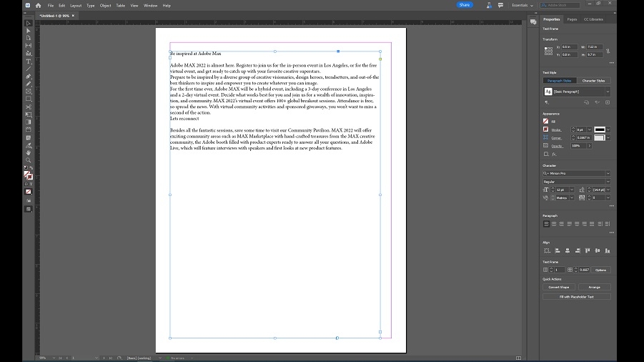Viewport: 644px width, 362px height.
Task: Choose the Scissors tool
Action: pos(29,107)
